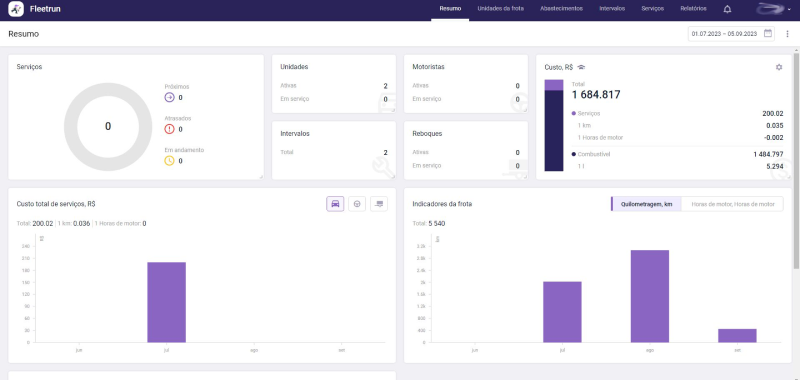Image resolution: width=800 pixels, height=380 pixels.
Task: Open the three-dot menu beside the date range
Action: click(788, 34)
